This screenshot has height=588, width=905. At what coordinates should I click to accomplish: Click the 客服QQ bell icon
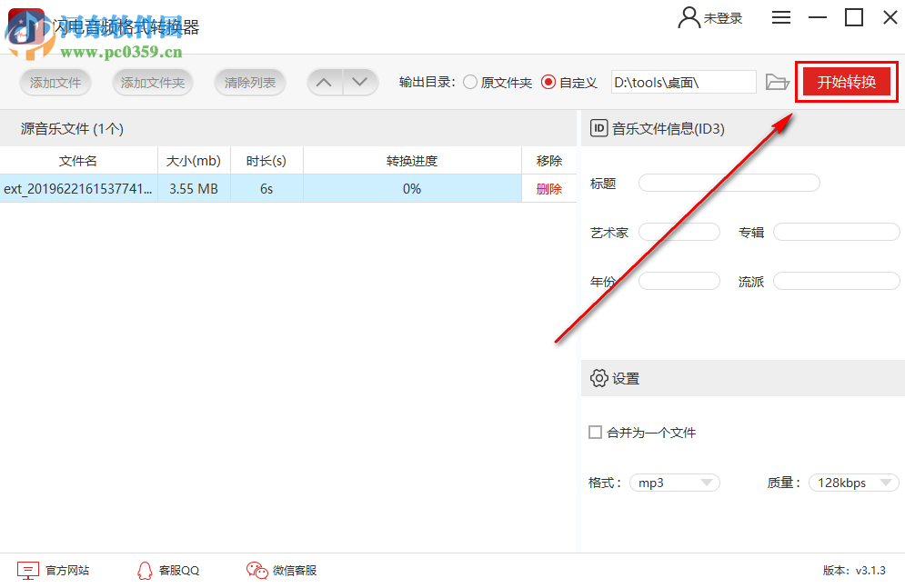coord(146,570)
